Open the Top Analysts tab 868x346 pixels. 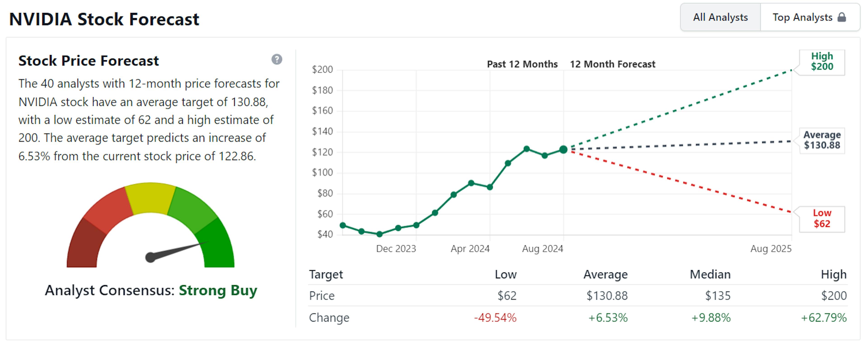click(x=802, y=17)
